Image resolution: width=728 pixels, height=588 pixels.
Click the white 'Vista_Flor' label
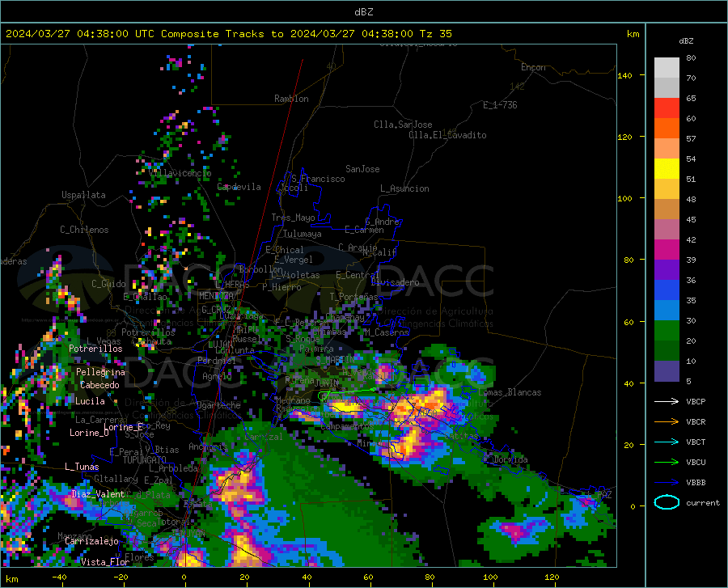[x=105, y=562]
